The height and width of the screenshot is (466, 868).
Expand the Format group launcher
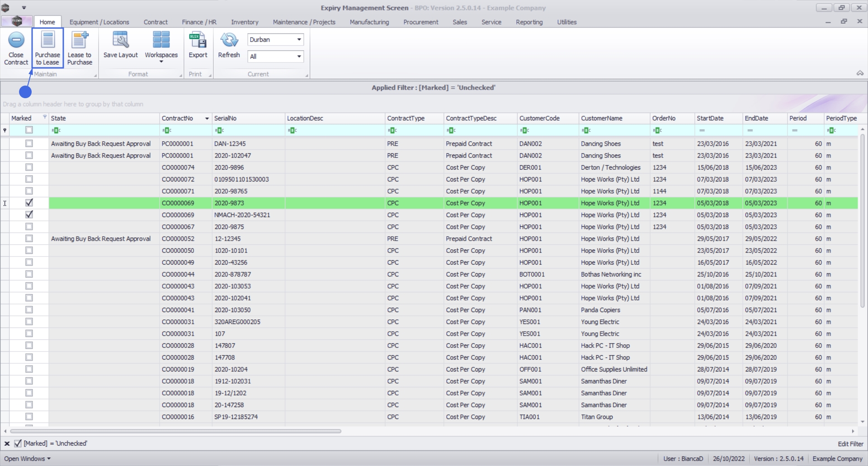(181, 76)
